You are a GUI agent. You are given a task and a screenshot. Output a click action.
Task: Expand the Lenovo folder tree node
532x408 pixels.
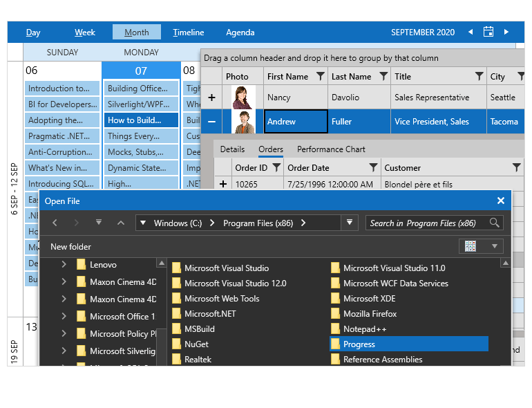coord(64,264)
